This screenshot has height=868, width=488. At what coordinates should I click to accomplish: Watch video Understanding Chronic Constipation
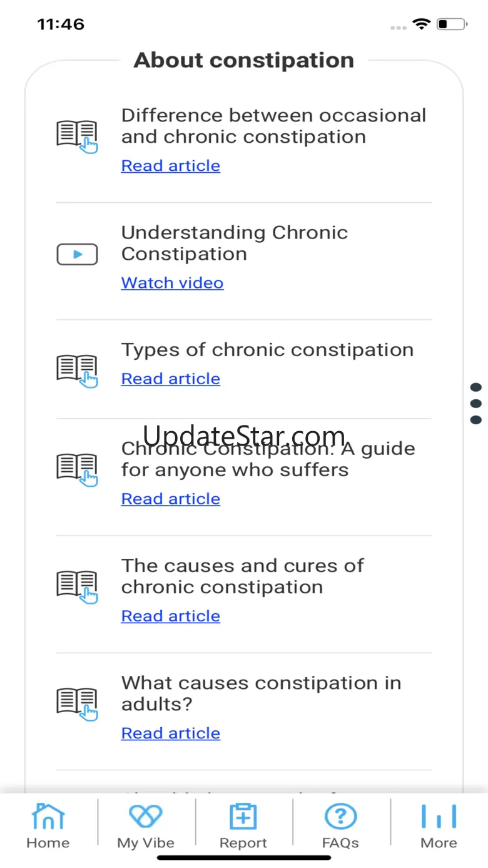[x=172, y=283]
